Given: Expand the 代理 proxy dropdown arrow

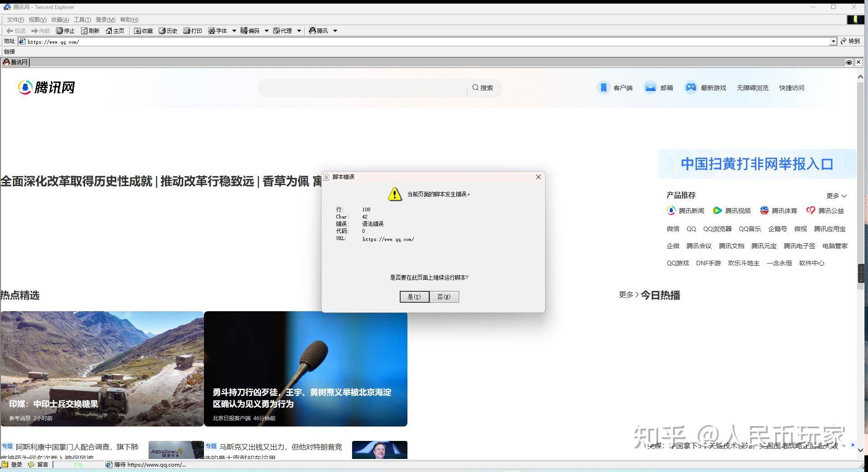Looking at the screenshot, I should coord(299,31).
